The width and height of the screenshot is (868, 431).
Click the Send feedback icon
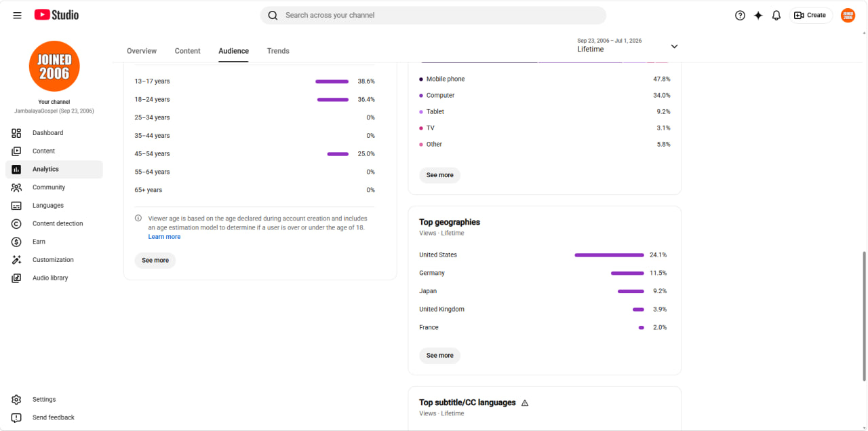click(16, 417)
